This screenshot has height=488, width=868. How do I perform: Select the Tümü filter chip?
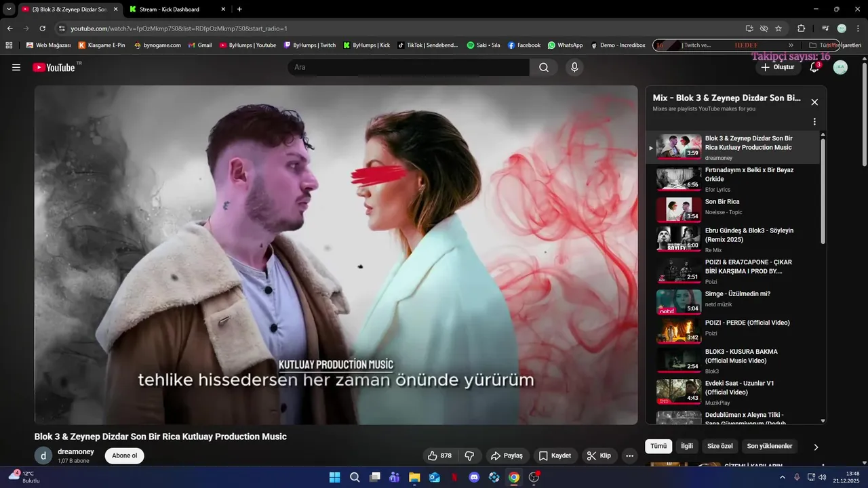point(658,446)
